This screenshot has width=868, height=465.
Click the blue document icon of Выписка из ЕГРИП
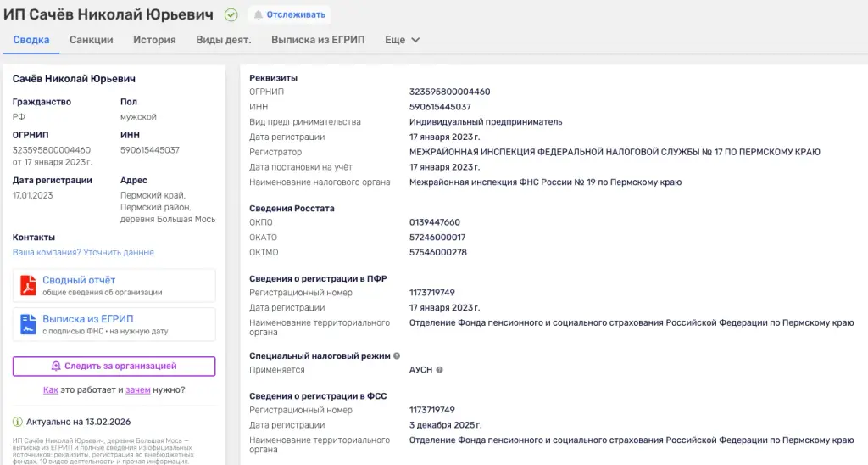pos(28,324)
